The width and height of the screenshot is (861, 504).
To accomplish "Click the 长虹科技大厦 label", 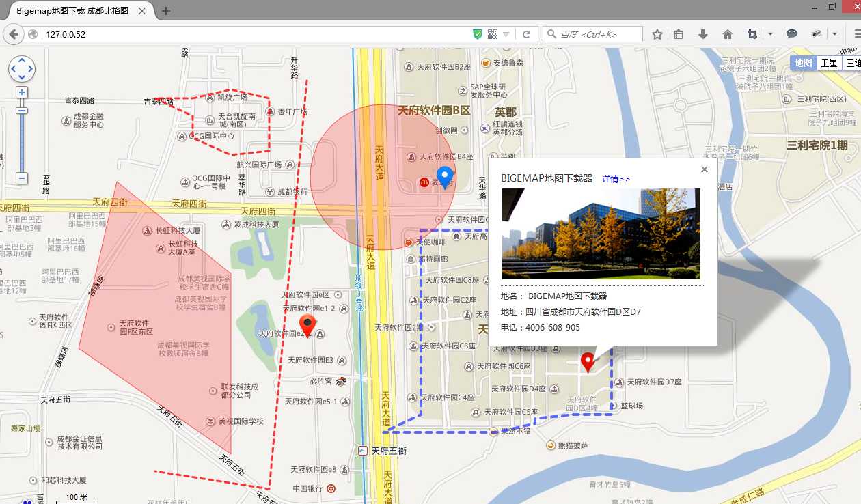I will click(178, 231).
